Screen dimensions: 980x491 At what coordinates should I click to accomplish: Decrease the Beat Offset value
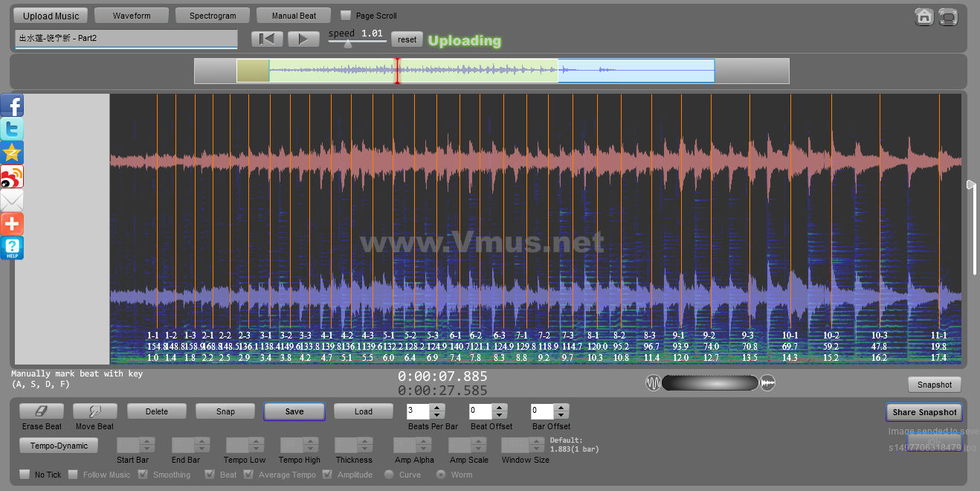tap(500, 415)
